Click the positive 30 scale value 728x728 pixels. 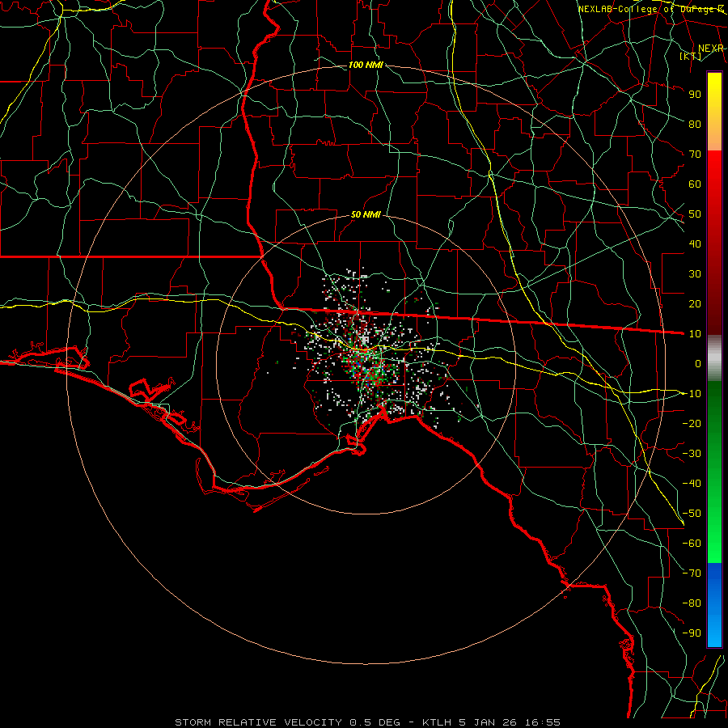[695, 274]
